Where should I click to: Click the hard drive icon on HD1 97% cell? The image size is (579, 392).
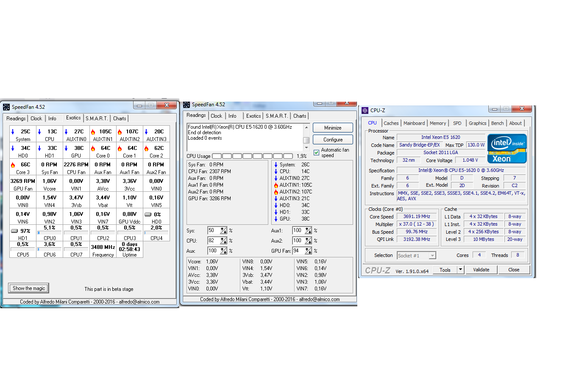14,231
